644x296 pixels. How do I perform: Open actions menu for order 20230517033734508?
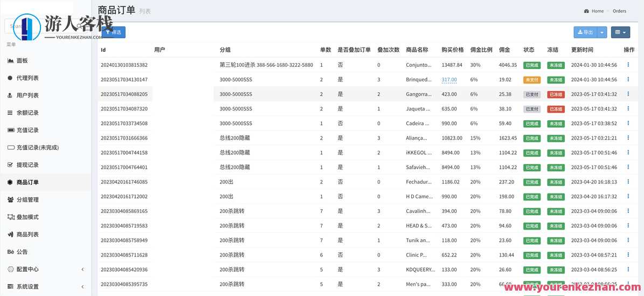pos(628,123)
